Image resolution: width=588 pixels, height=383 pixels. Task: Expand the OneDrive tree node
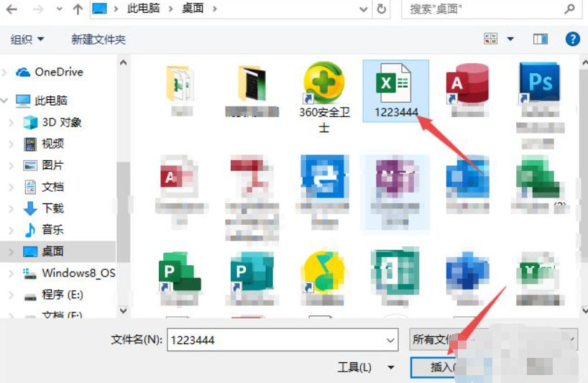pos(4,72)
